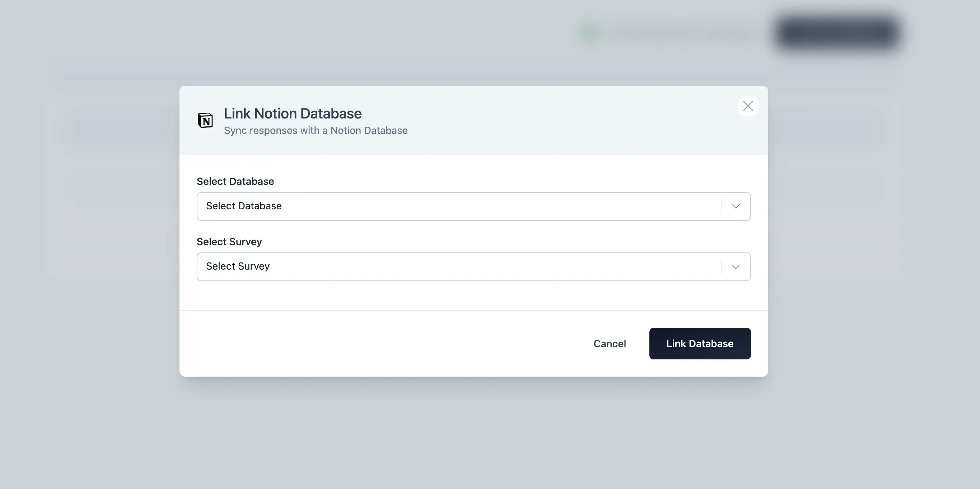Click the Select Survey section heading
This screenshot has height=489, width=980.
click(x=229, y=241)
